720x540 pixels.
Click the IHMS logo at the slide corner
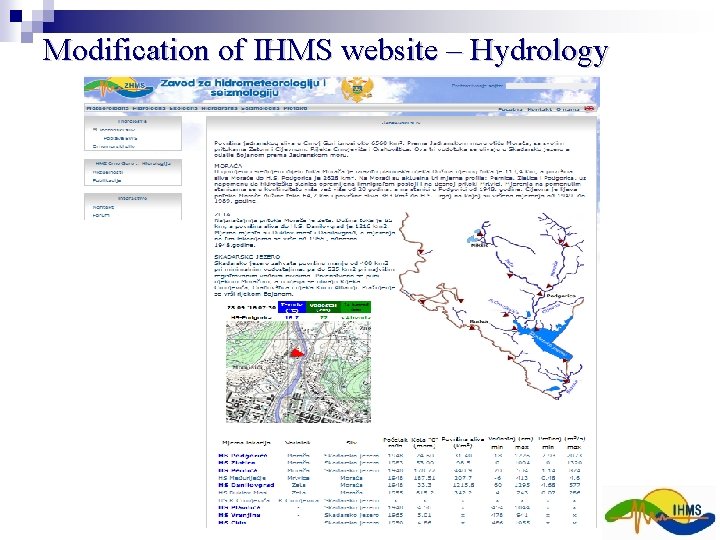pyautogui.click(x=659, y=512)
